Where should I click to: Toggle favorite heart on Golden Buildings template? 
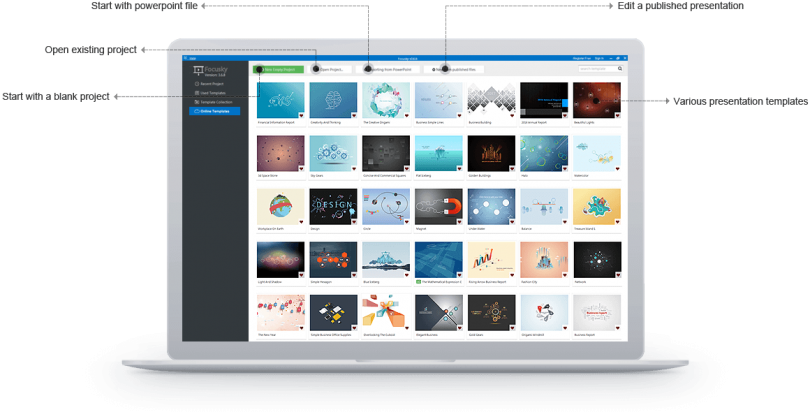pyautogui.click(x=512, y=169)
